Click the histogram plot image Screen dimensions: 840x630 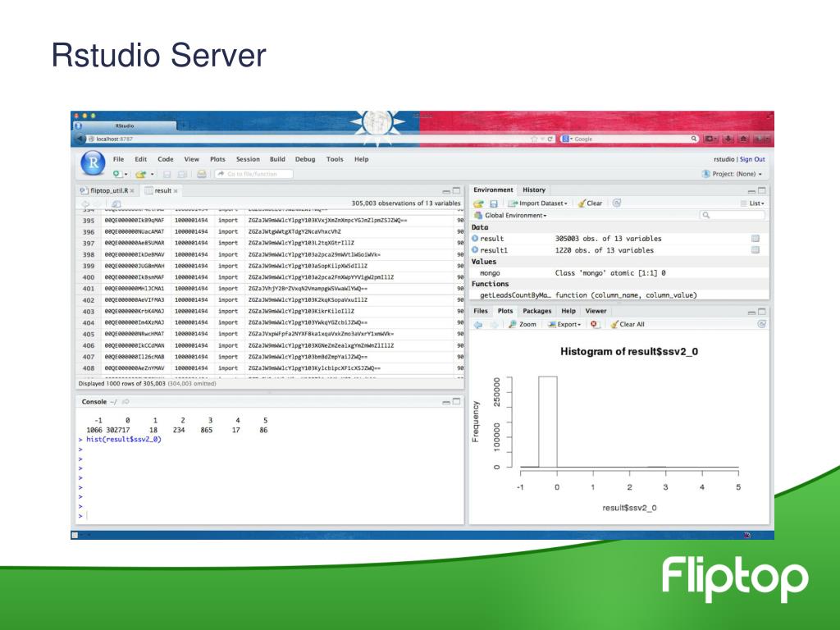[x=619, y=428]
